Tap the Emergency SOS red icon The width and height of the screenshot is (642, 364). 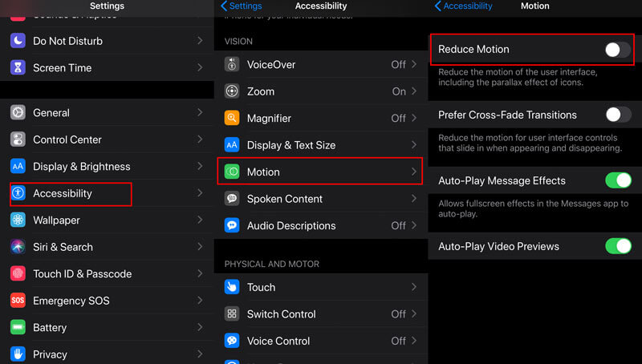(18, 300)
